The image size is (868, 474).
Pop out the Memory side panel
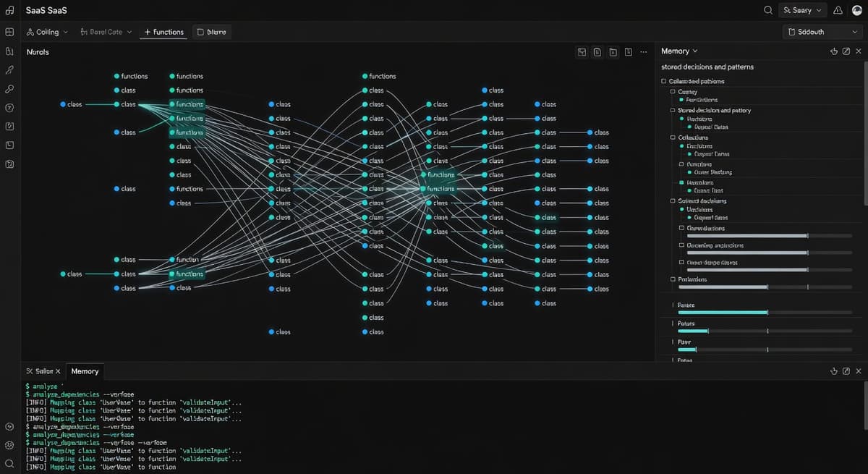[846, 51]
